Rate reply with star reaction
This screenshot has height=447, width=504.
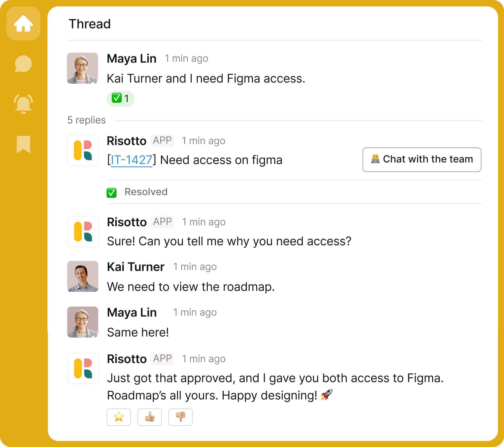[119, 417]
